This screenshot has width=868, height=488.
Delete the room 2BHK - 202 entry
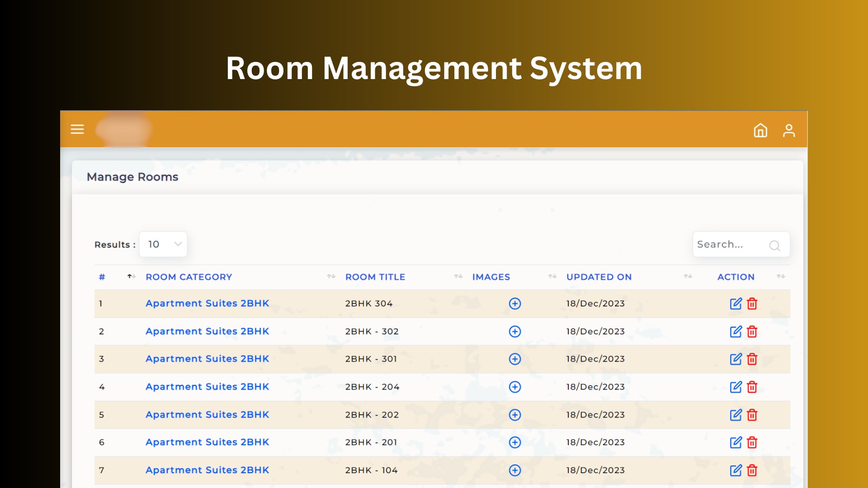point(751,415)
